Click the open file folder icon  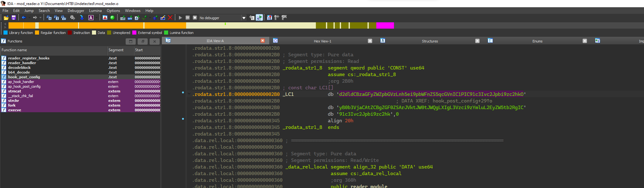tap(6, 18)
